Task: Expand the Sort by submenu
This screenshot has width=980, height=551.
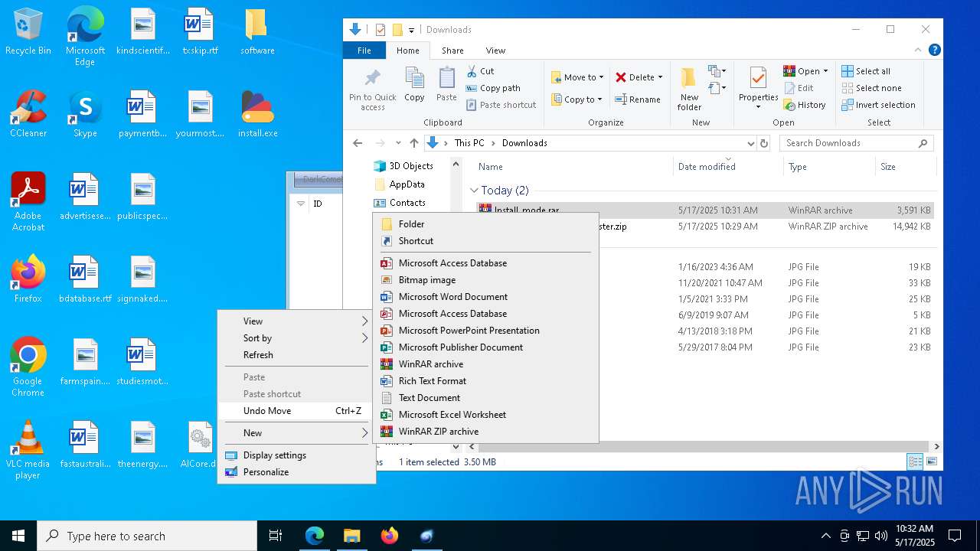Action: click(296, 338)
